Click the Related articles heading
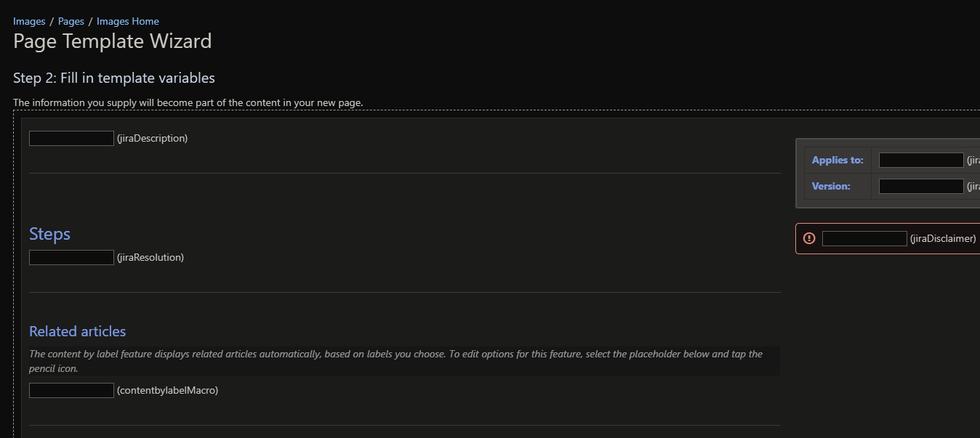980x438 pixels. [77, 331]
